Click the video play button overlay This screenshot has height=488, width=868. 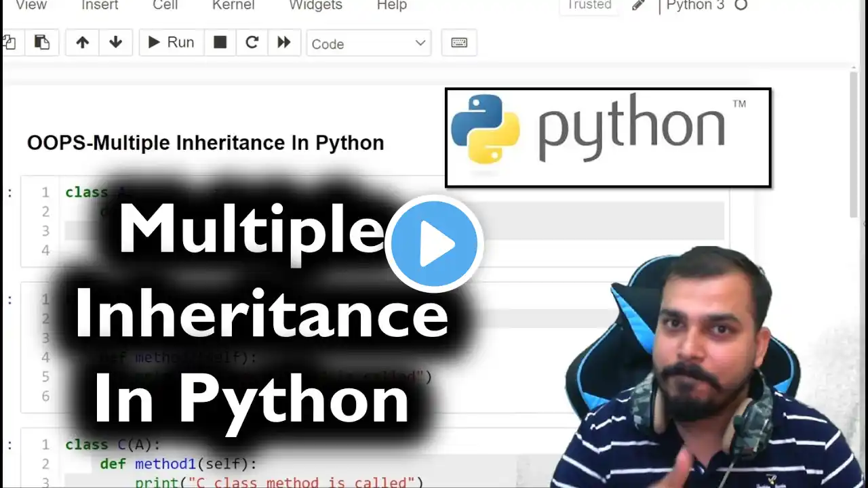point(434,243)
